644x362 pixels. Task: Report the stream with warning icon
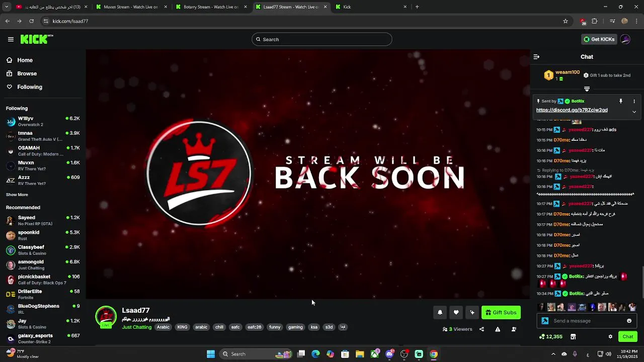pyautogui.click(x=498, y=329)
